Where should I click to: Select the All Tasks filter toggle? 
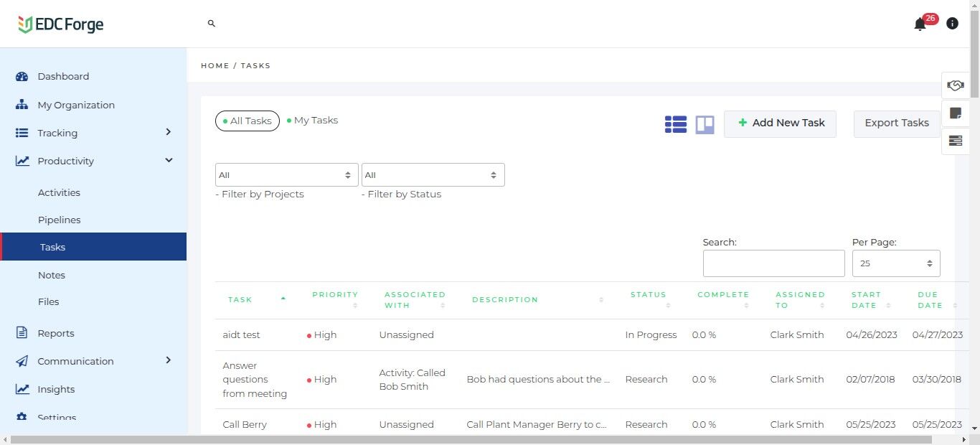247,121
